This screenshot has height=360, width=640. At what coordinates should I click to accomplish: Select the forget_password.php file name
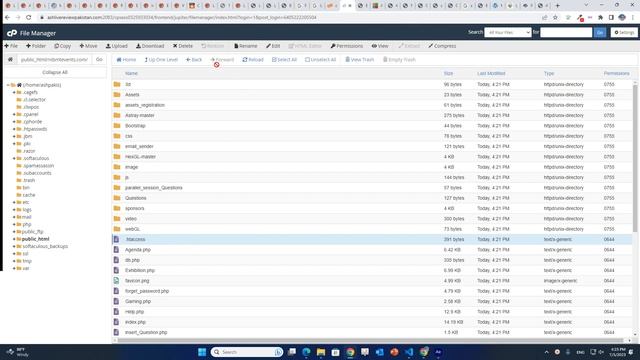(x=147, y=291)
